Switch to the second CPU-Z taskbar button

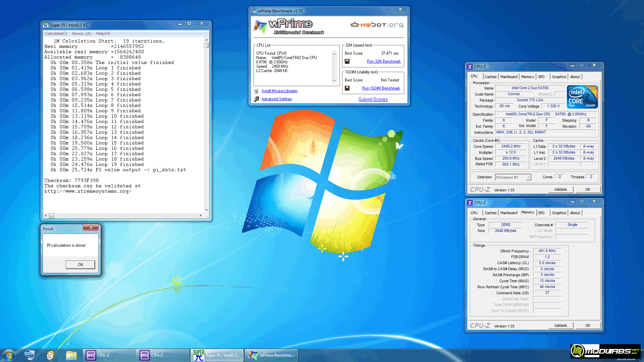(x=162, y=355)
